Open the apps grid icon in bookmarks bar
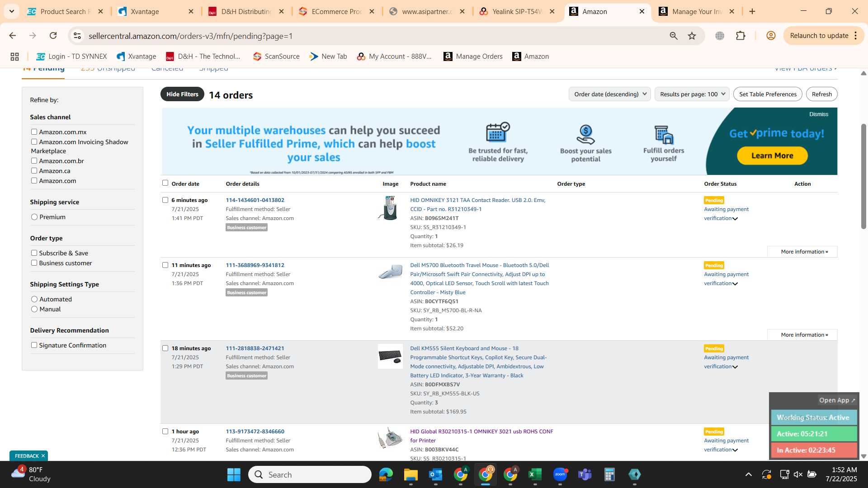 click(14, 56)
